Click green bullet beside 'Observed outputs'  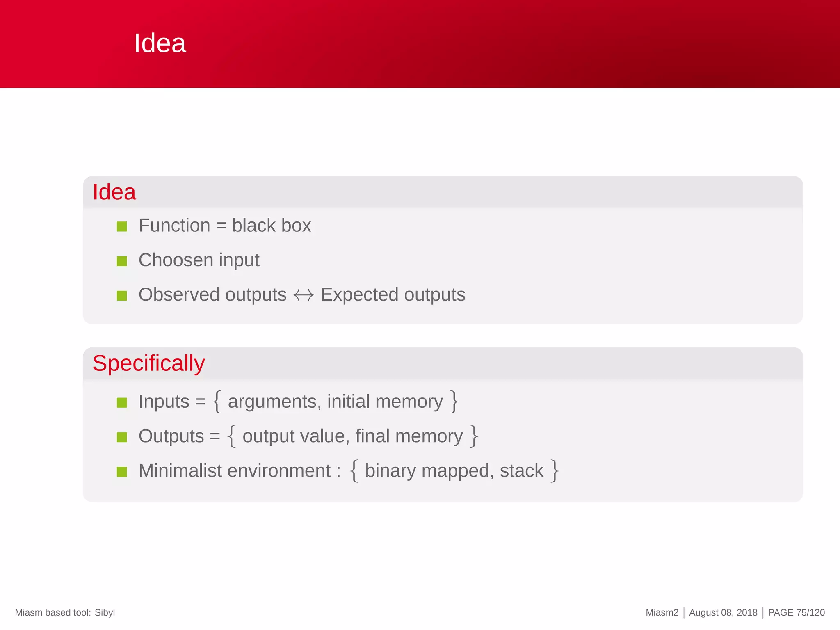(x=122, y=296)
